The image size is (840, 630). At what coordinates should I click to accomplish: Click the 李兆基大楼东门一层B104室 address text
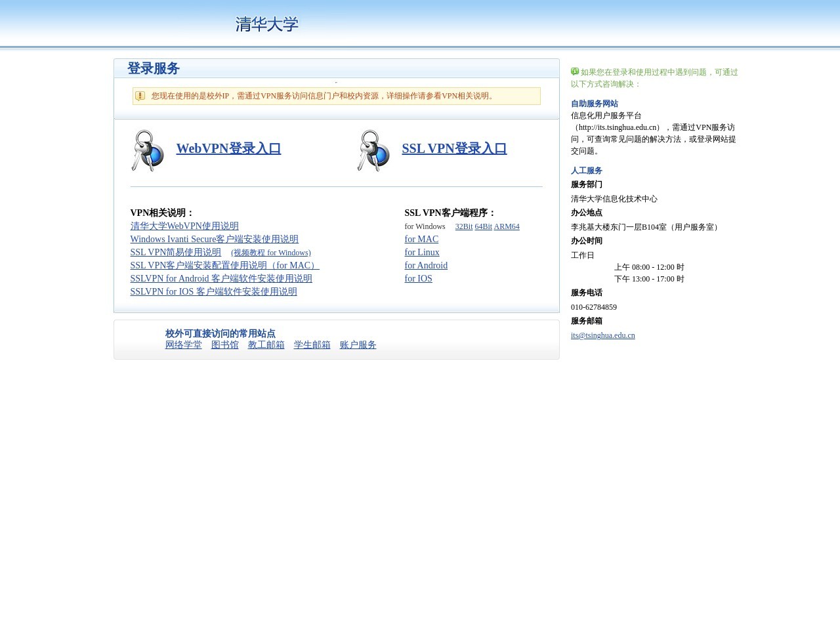(646, 227)
